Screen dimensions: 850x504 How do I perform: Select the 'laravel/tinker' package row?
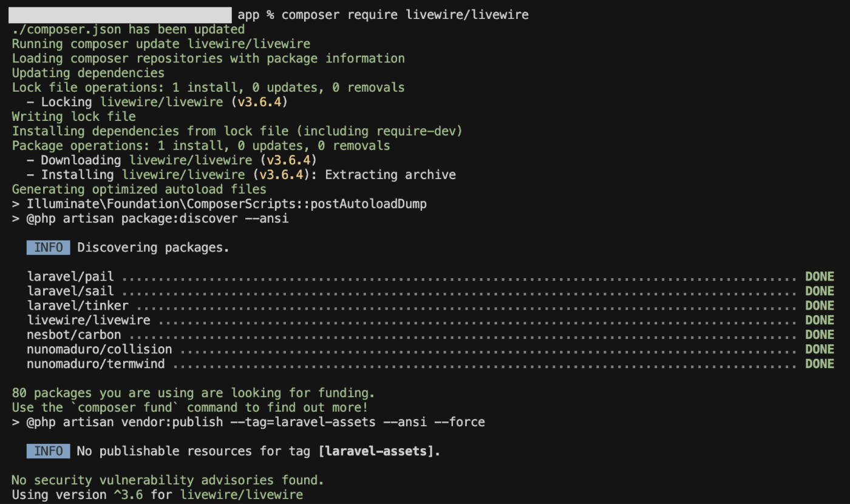[430, 306]
